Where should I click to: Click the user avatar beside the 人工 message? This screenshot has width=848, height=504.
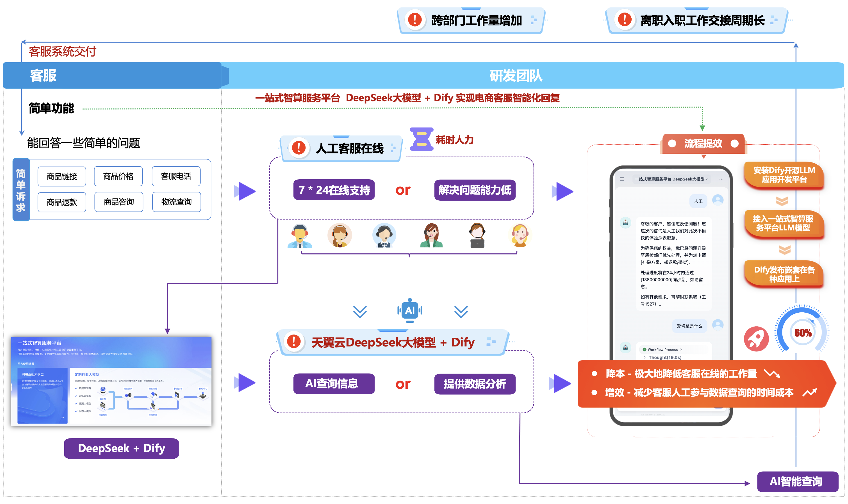[x=717, y=200]
